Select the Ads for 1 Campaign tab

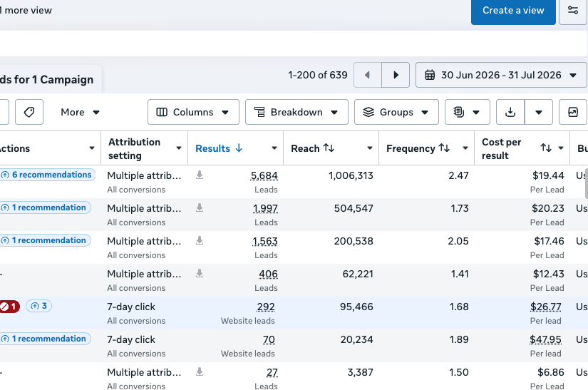(51, 80)
